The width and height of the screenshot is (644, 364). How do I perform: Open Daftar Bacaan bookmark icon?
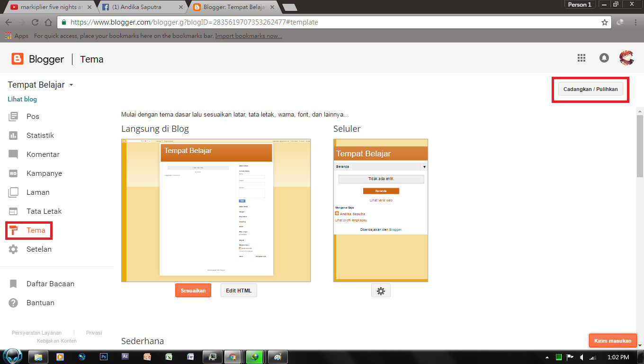click(13, 284)
